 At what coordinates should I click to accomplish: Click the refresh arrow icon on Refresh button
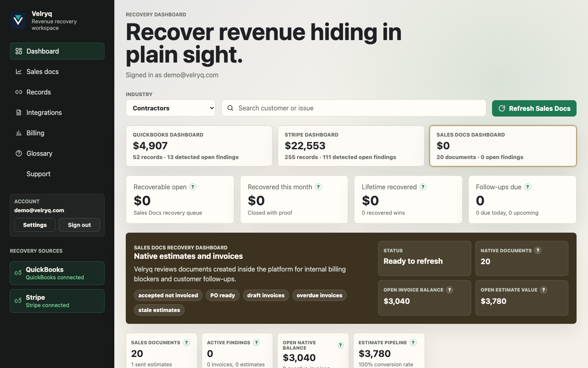point(502,108)
